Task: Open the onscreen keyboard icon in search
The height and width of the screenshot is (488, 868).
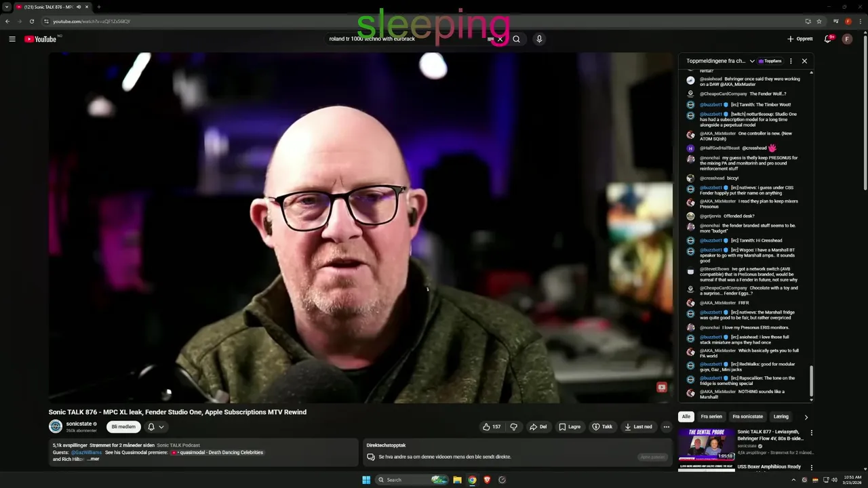Action: point(490,39)
